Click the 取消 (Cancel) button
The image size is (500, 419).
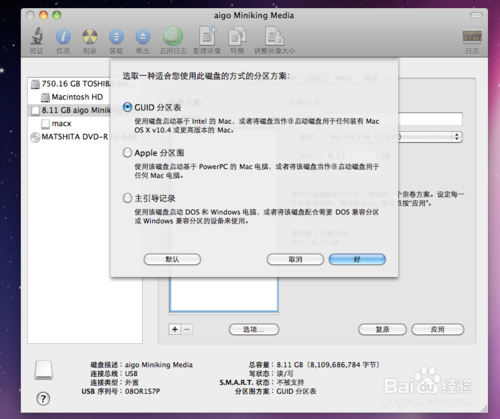295,259
